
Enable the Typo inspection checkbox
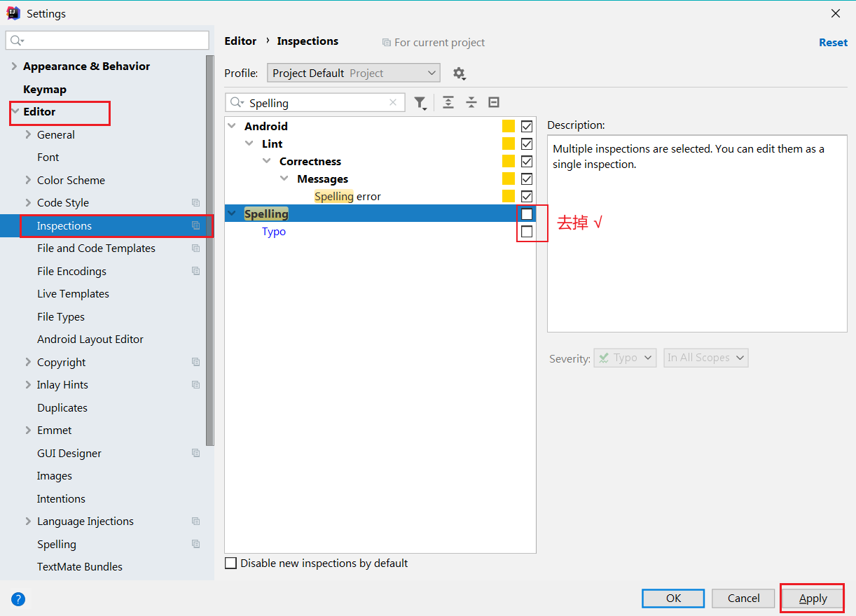point(526,232)
